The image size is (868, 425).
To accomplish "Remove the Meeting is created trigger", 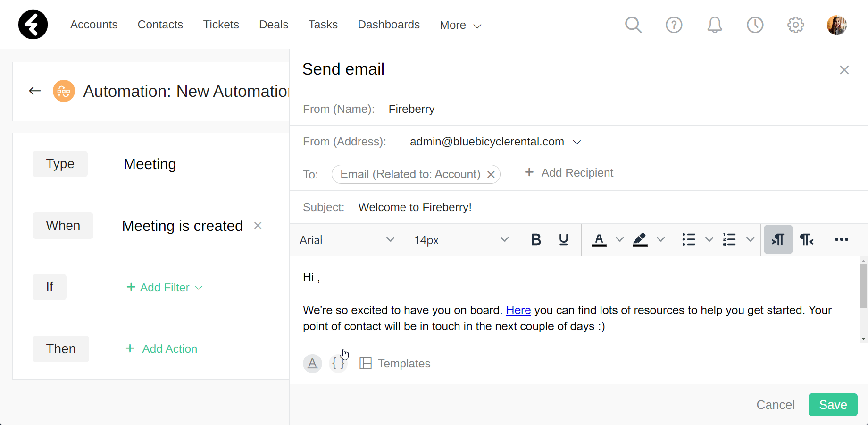I will [x=258, y=225].
